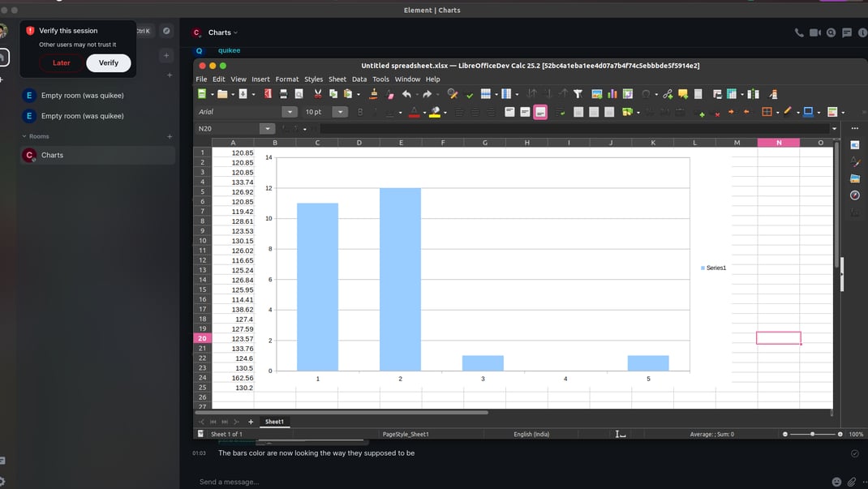Screen dimensions: 868x489
Task: Select the Sheet1 tab
Action: (274, 422)
